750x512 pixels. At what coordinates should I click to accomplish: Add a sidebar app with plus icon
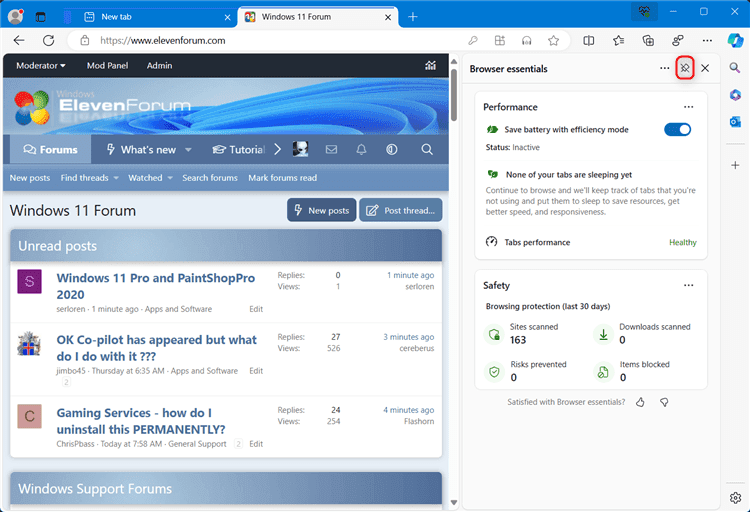pos(735,165)
